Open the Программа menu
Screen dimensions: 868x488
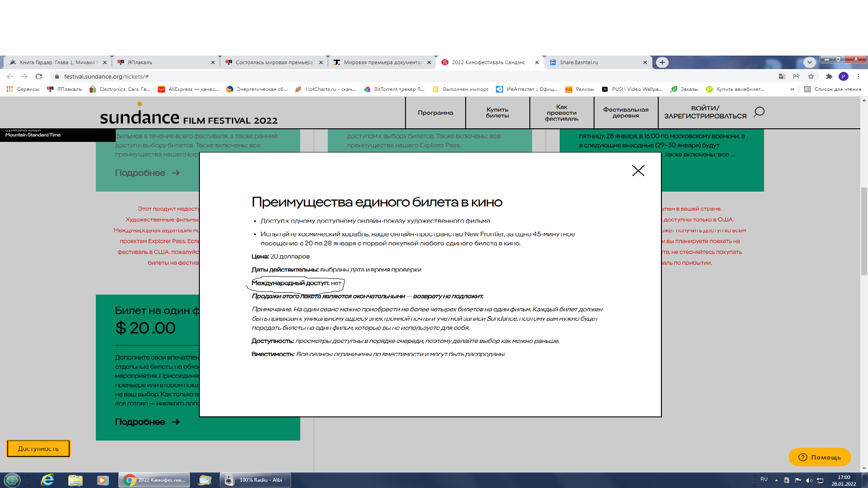(435, 113)
